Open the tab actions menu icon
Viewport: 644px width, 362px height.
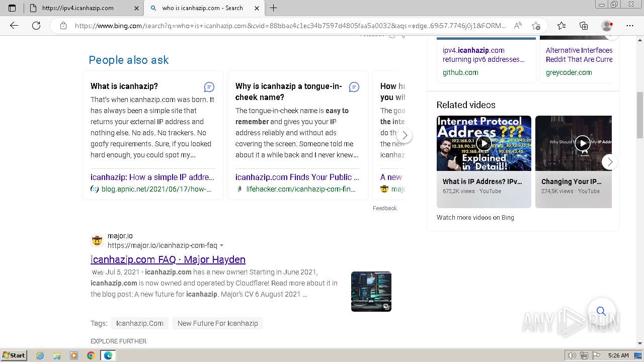(12, 8)
